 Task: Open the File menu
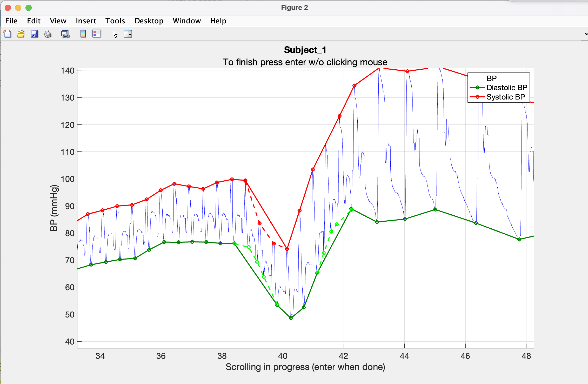11,21
